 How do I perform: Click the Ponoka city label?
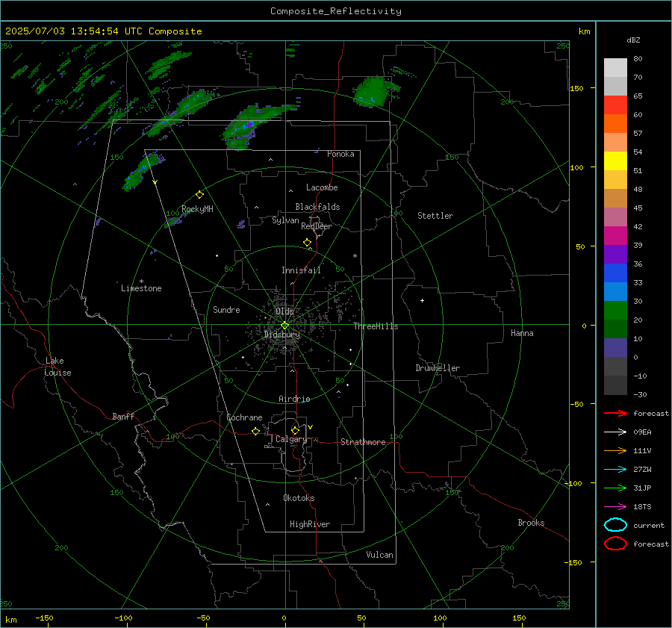point(340,154)
